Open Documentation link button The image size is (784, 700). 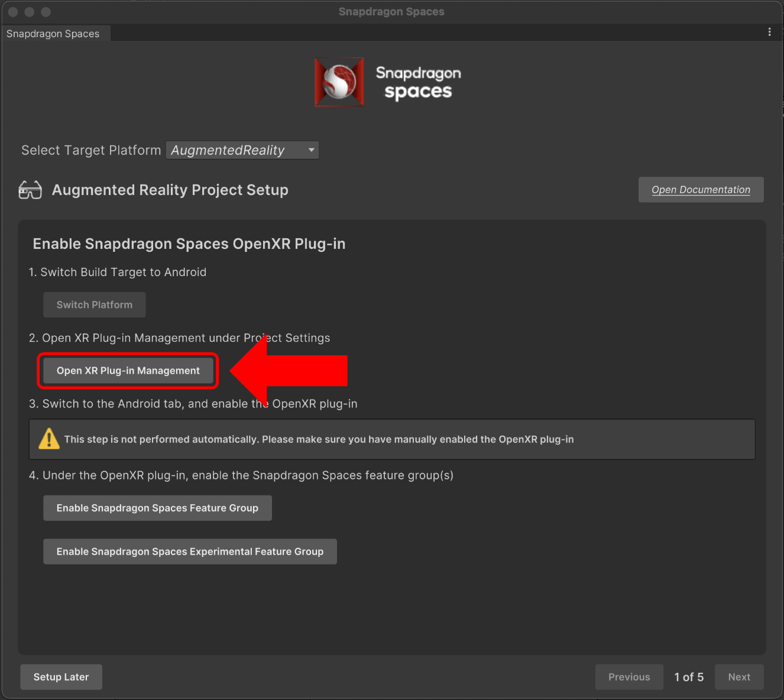coord(701,190)
